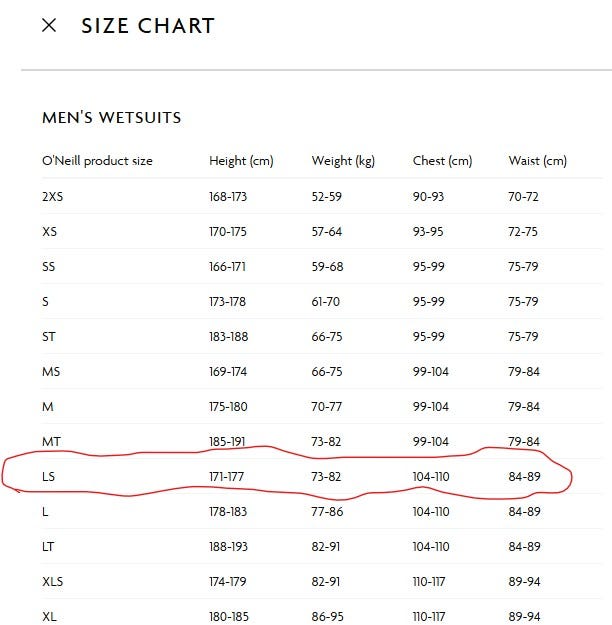Click the 2XS chest value 90-93
Screen dimensions: 612x625
coord(428,197)
